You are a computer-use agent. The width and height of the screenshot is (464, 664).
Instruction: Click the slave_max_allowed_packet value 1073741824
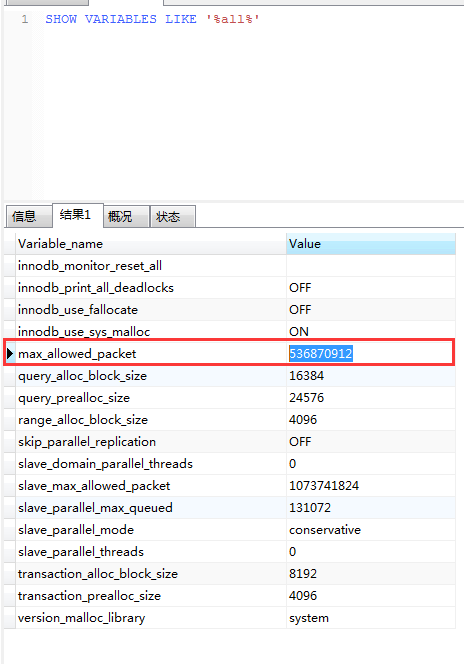coord(324,486)
